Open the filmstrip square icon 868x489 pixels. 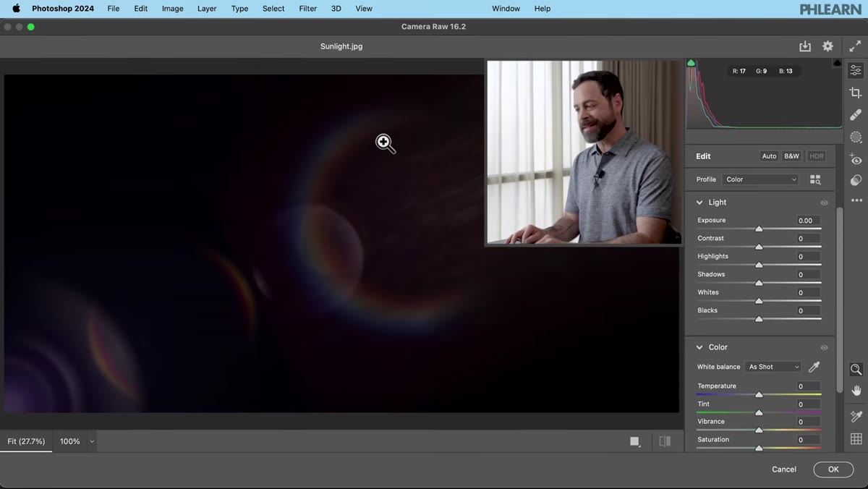(635, 441)
